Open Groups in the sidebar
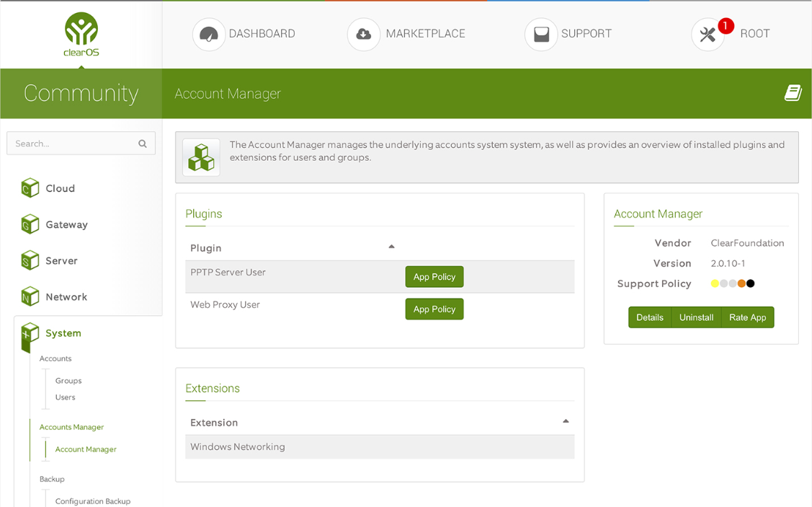This screenshot has height=507, width=812. pyautogui.click(x=68, y=381)
